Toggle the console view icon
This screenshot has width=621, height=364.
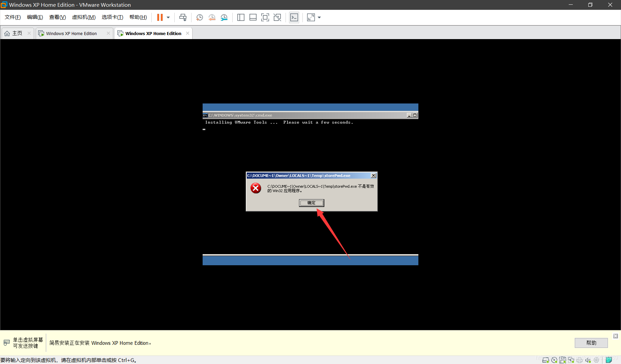pyautogui.click(x=294, y=18)
